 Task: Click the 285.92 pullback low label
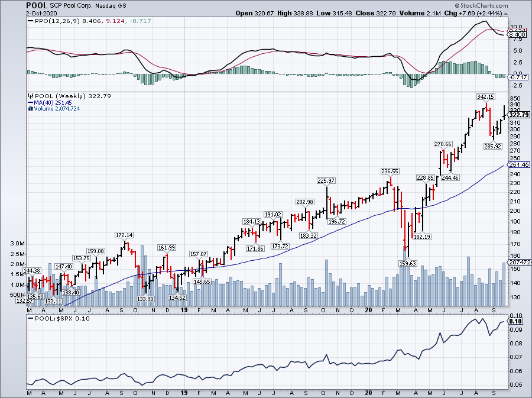tap(492, 146)
